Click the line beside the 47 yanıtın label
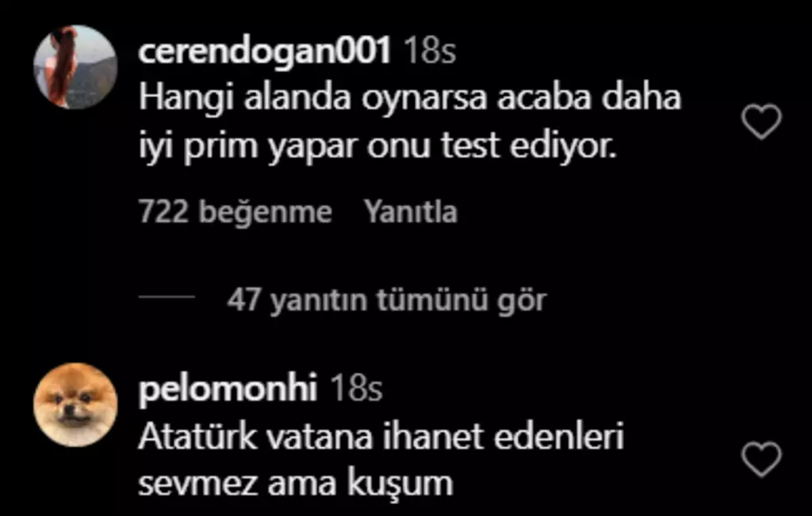 point(167,297)
